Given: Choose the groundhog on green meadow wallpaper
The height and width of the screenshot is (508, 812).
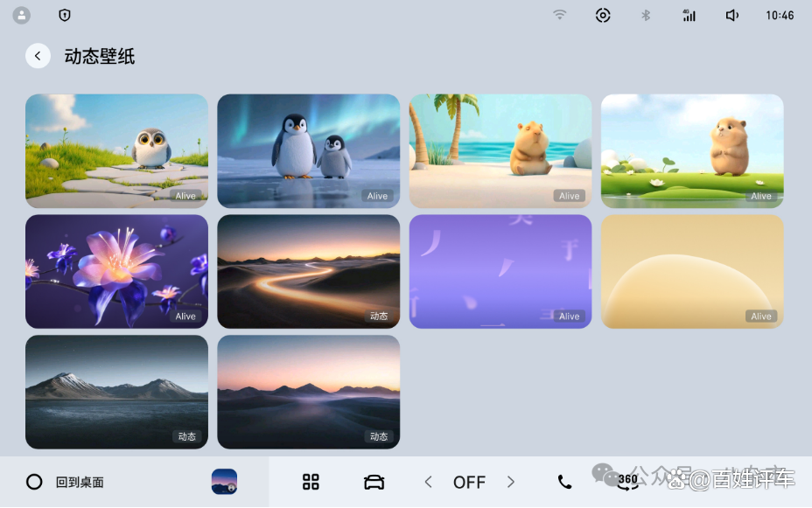Looking at the screenshot, I should (x=692, y=151).
